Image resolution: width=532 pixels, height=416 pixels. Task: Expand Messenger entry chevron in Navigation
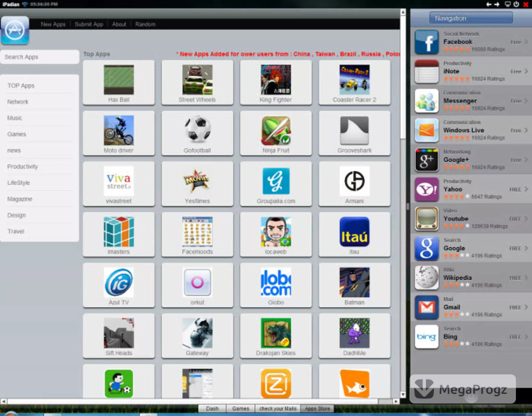tap(526, 101)
